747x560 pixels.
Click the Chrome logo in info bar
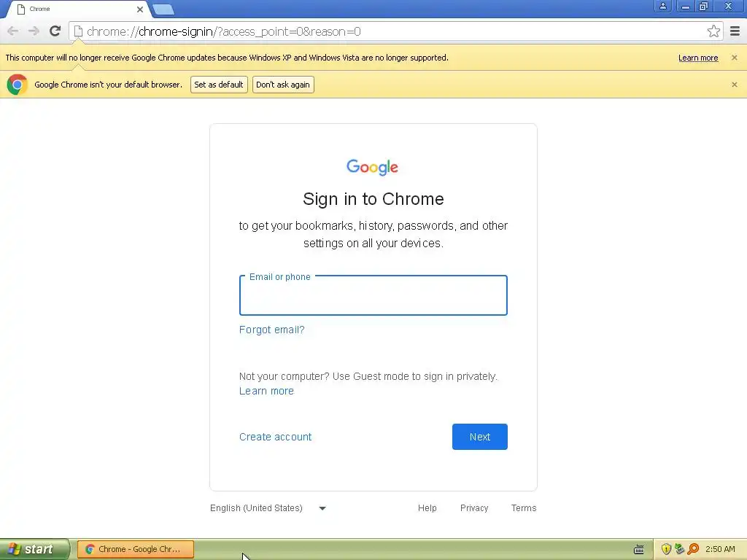(x=18, y=85)
